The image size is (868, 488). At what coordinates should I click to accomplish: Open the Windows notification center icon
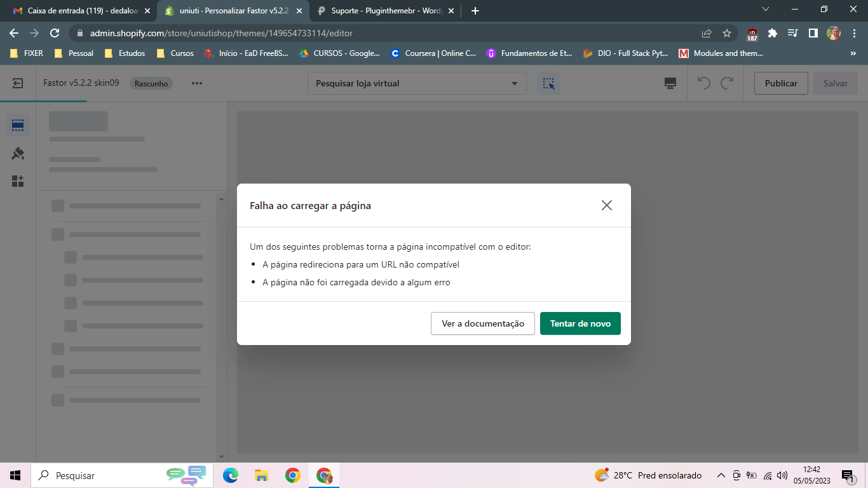(x=848, y=475)
